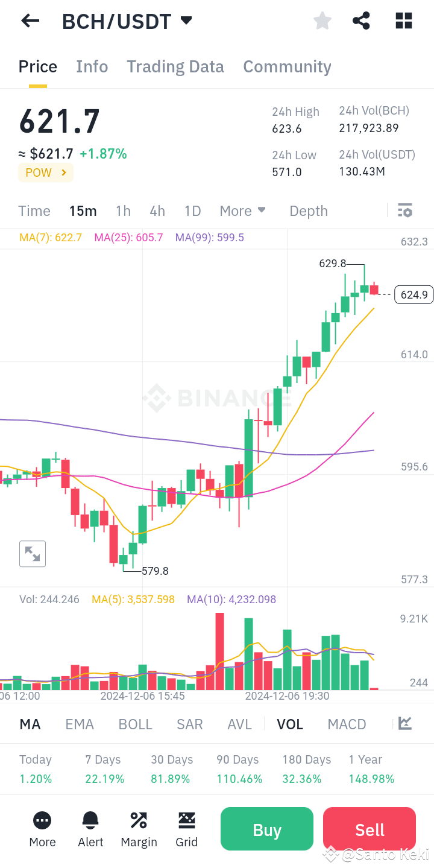Image resolution: width=434 pixels, height=868 pixels.
Task: Open Margin trading via the percent icon
Action: pyautogui.click(x=139, y=829)
